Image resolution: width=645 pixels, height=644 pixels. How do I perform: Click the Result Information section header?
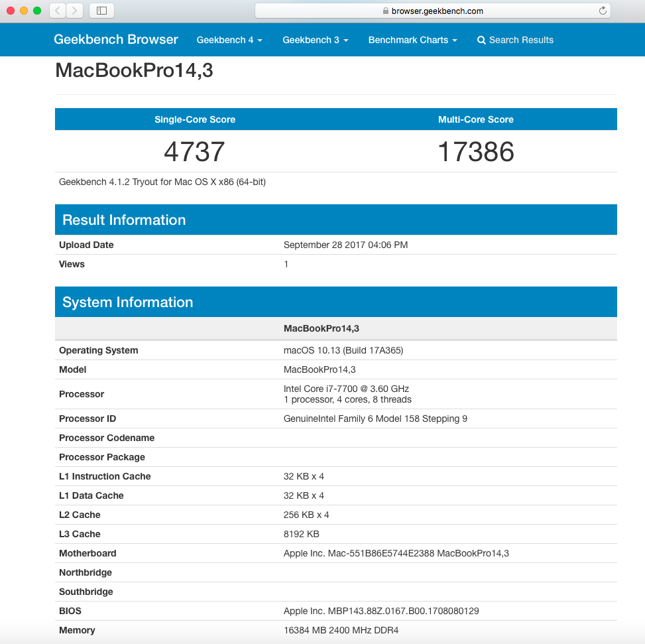336,220
